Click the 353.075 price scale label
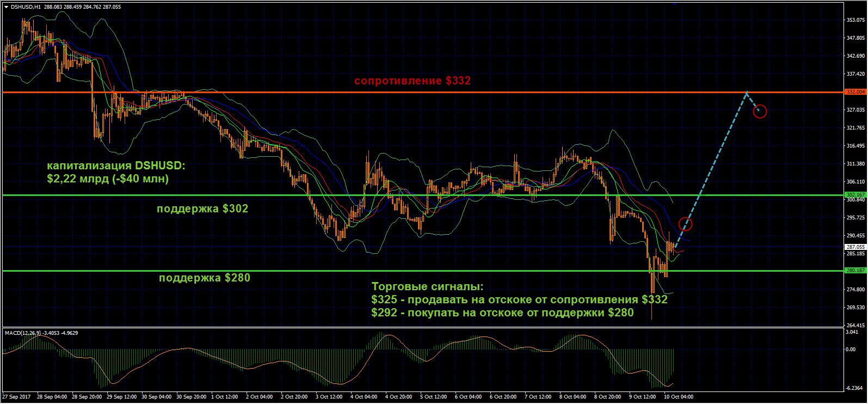Screen dimensions: 868x404 coord(855,20)
